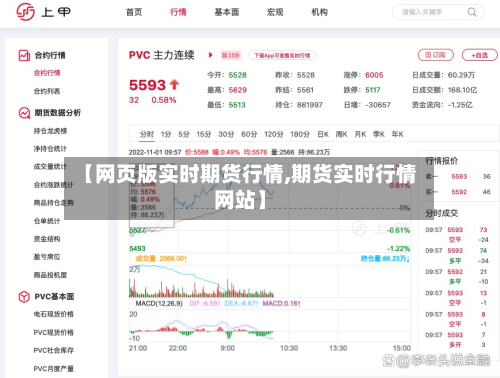The width and height of the screenshot is (500, 378).
Task: Open 商品持仓走势 in sidebar
Action: click(x=54, y=202)
